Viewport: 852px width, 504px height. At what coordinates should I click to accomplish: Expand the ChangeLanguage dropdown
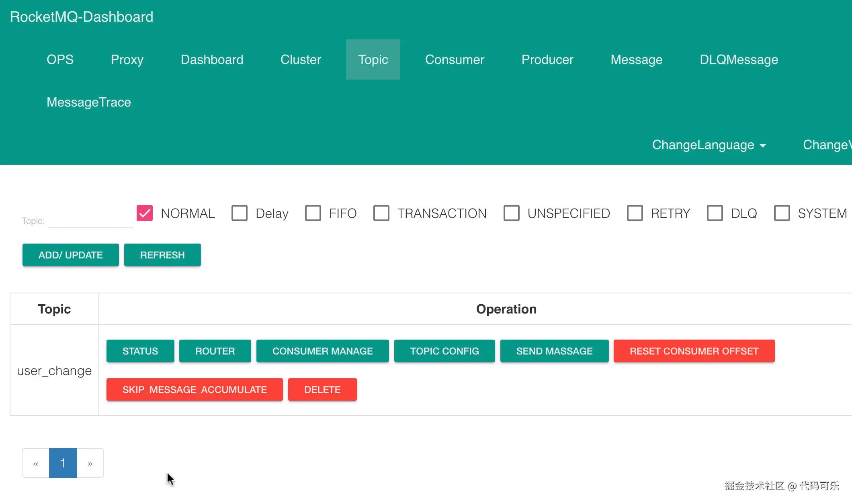point(709,145)
